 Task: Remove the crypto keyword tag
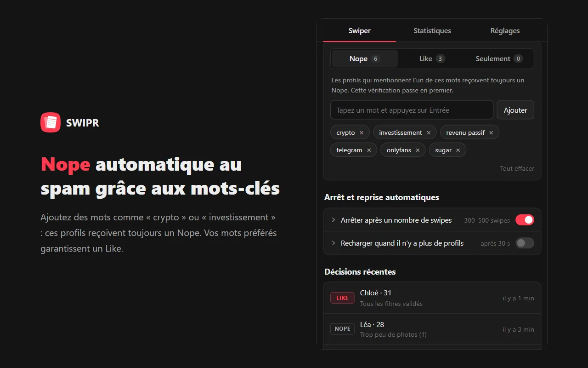point(362,132)
